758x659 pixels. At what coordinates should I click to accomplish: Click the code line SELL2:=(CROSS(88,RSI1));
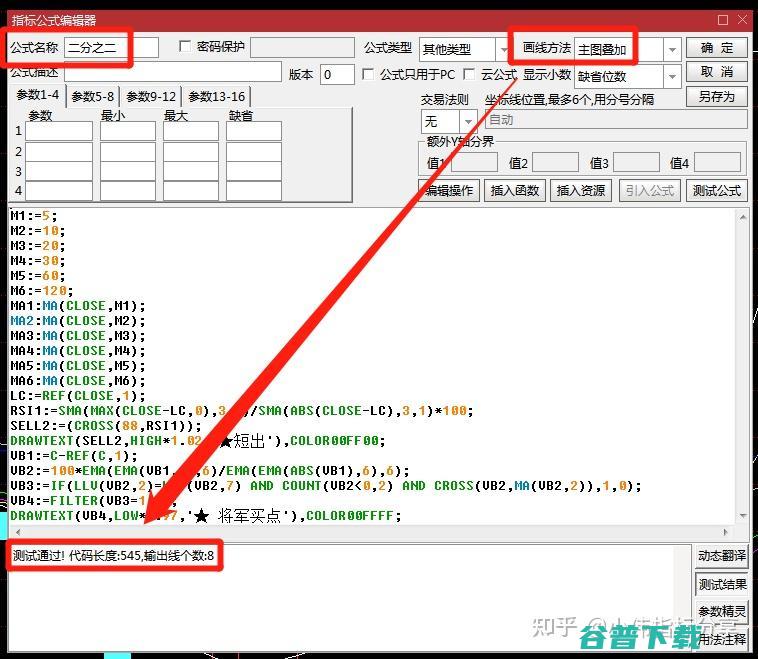pyautogui.click(x=106, y=425)
